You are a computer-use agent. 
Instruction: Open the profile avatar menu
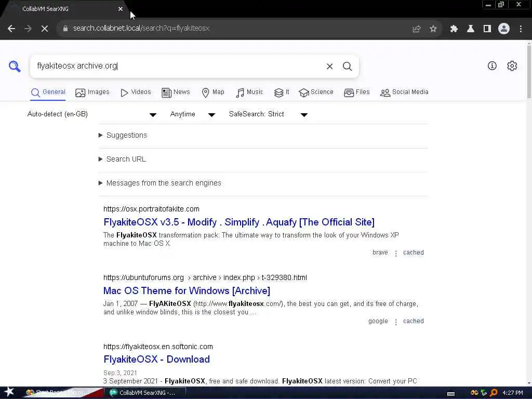tap(504, 29)
